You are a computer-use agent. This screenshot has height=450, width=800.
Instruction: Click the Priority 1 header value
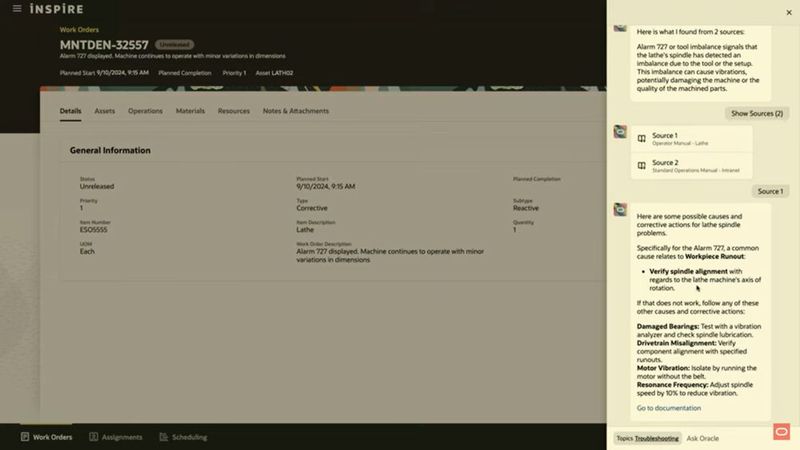click(234, 73)
